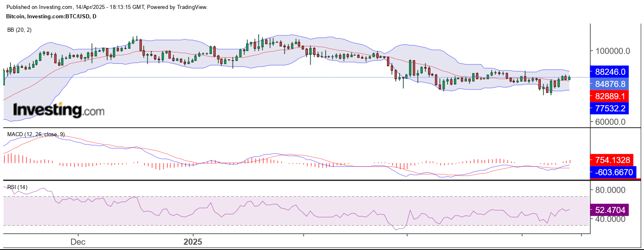Click the 60000.0 price axis label
Image resolution: width=644 pixels, height=250 pixels.
click(610, 122)
